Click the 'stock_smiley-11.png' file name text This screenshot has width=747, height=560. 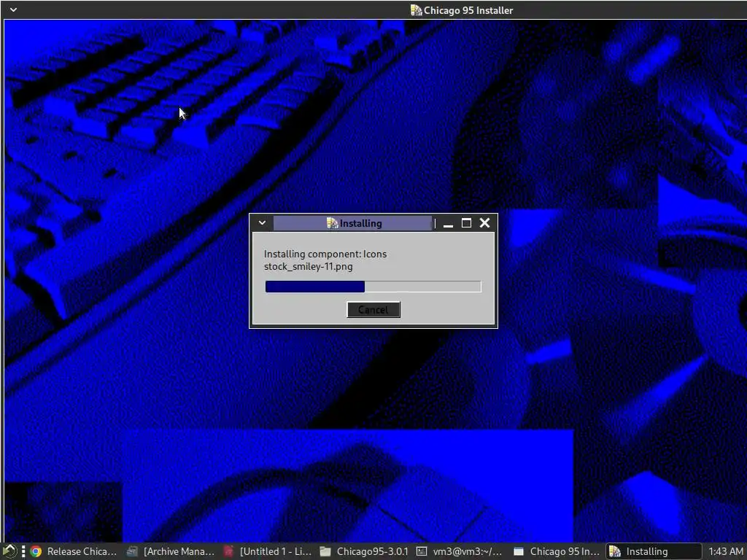[x=309, y=267]
